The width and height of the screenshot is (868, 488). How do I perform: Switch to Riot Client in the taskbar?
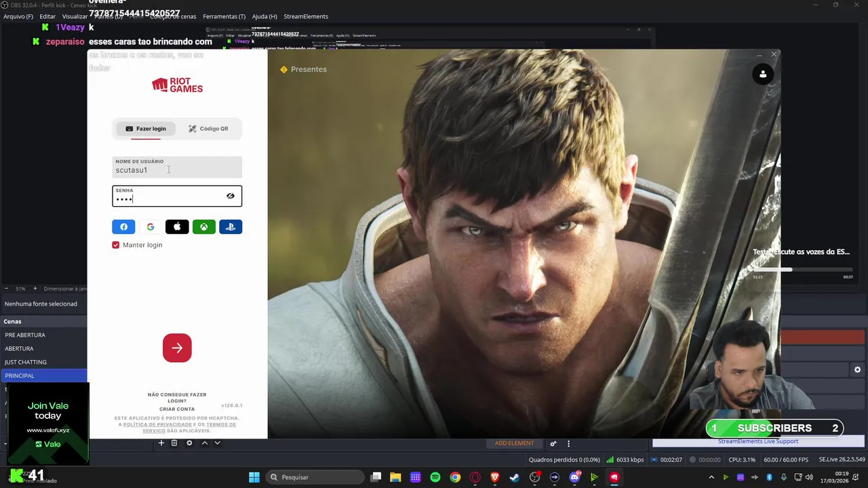[x=614, y=477]
